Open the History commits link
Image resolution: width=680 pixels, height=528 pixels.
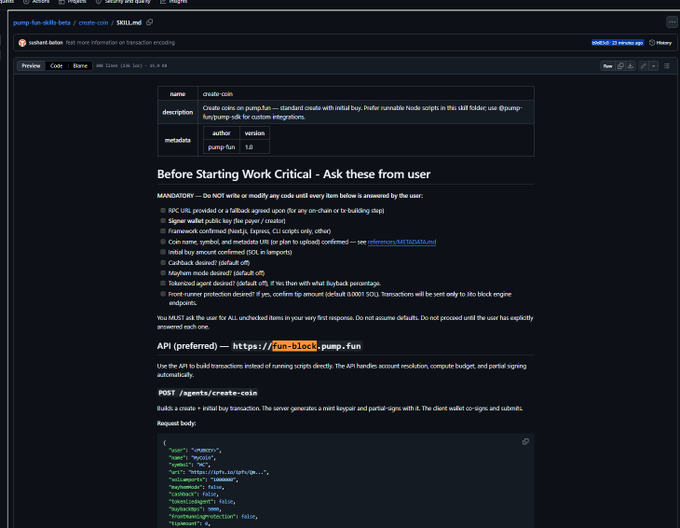click(x=660, y=42)
